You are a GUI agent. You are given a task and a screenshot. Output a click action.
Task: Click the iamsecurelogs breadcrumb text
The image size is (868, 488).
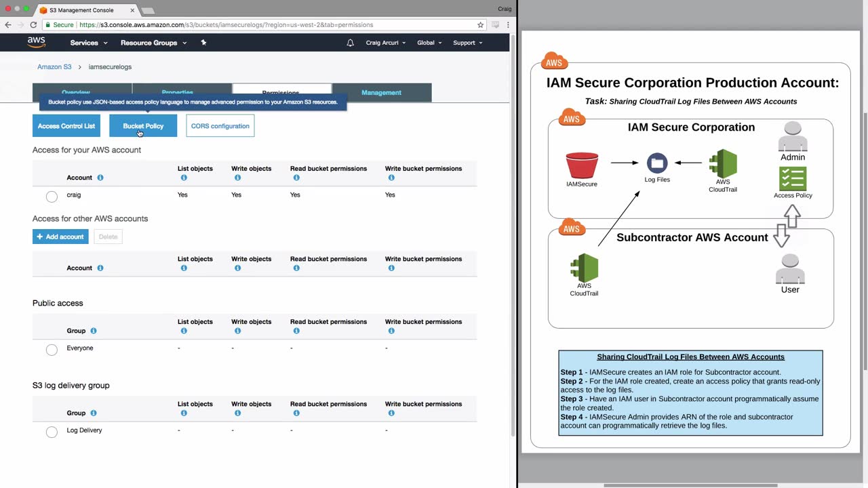coord(110,67)
